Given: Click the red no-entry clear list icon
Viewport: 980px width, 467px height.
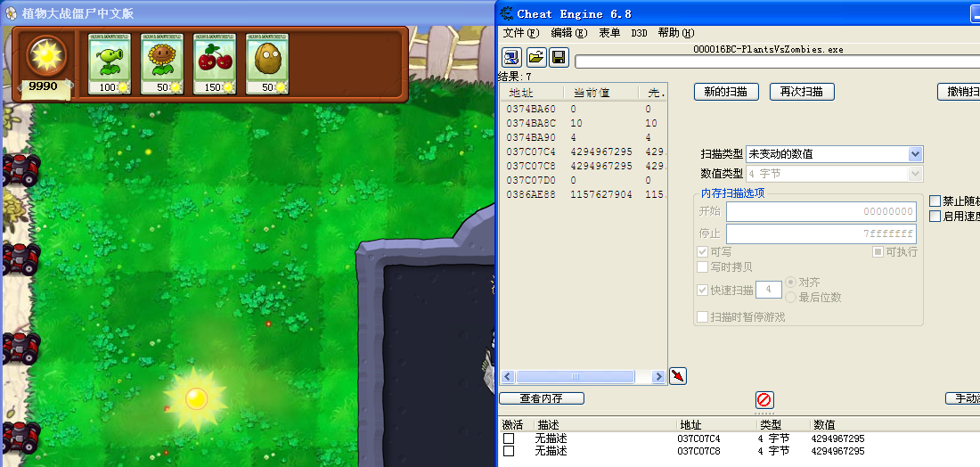Looking at the screenshot, I should (764, 399).
